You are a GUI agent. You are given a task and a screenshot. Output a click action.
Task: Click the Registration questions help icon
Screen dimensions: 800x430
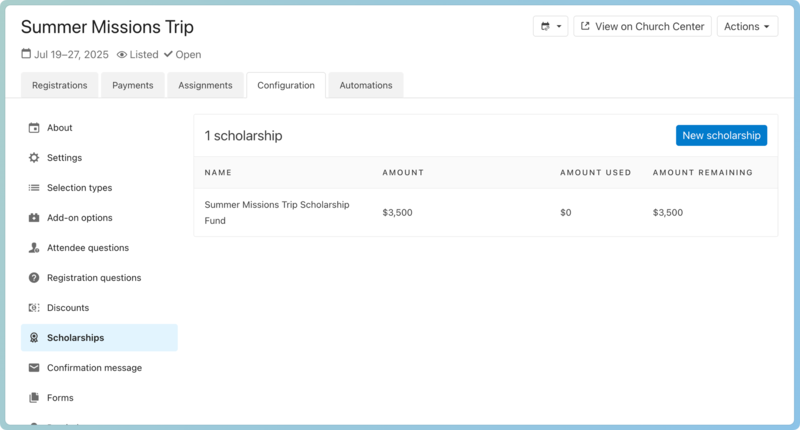pyautogui.click(x=34, y=277)
